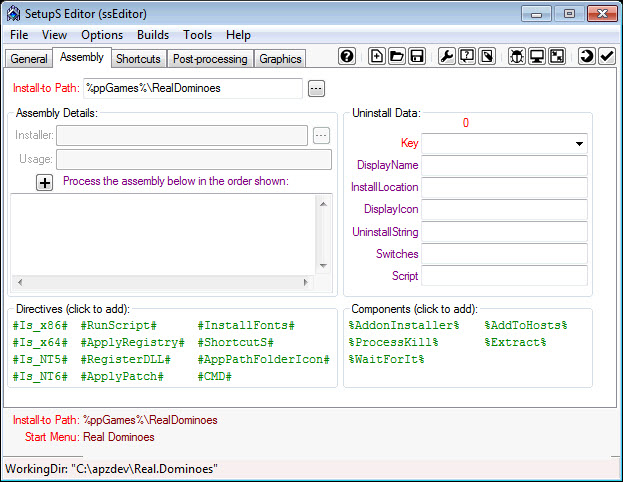
Task: Open the Key dropdown in Uninstall Data
Action: (x=579, y=143)
